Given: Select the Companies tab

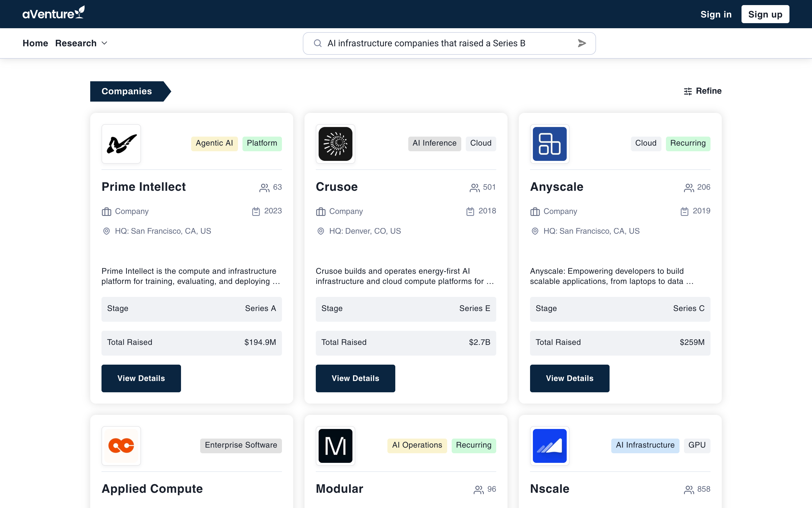Looking at the screenshot, I should coord(130,91).
